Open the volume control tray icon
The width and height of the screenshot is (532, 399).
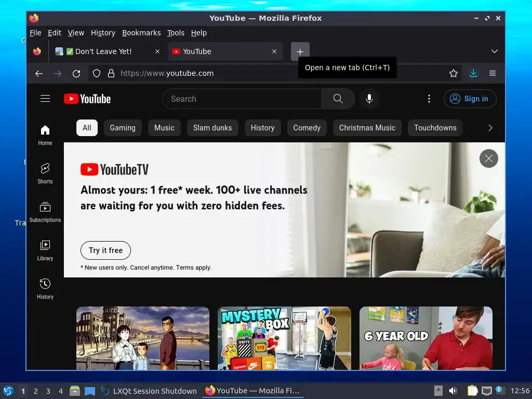click(453, 391)
